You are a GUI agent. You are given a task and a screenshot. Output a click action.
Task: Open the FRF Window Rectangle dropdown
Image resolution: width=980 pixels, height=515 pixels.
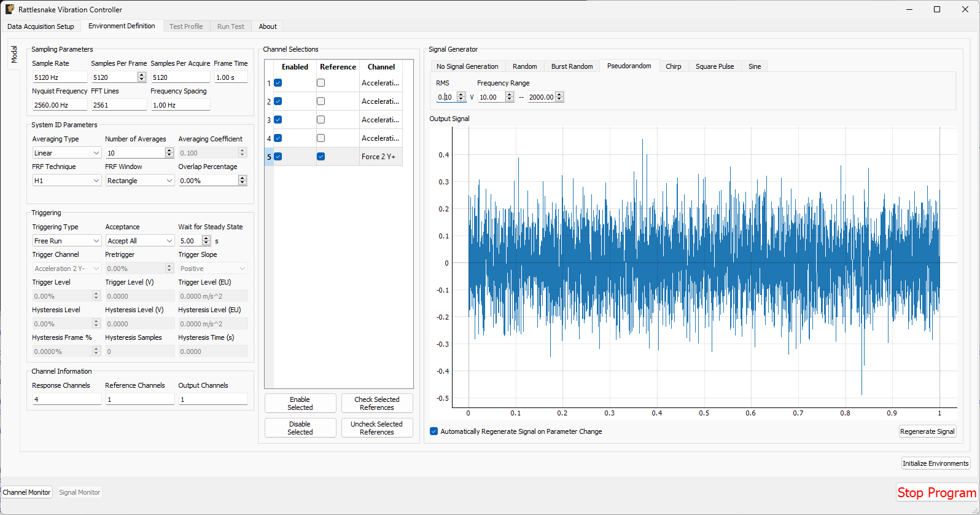140,181
